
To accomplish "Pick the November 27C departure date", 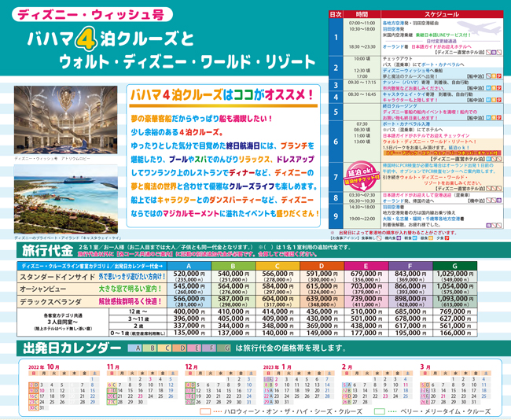I will [112, 402].
